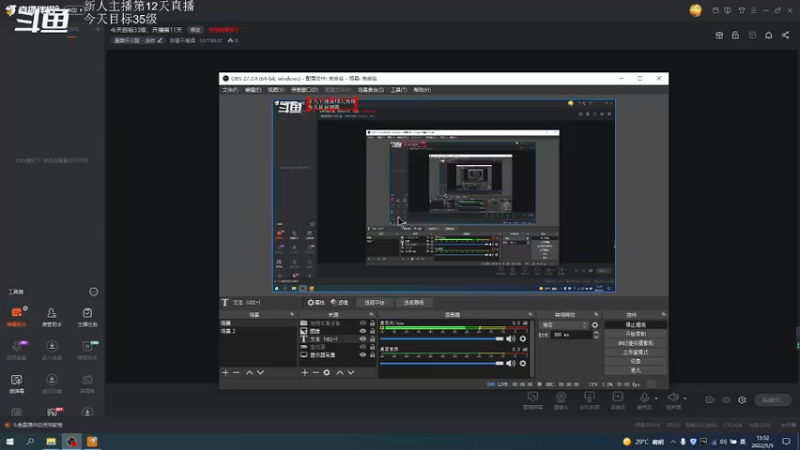This screenshot has width=800, height=450.
Task: Toggle preview eye icon in bottom bar
Action: tap(726, 400)
